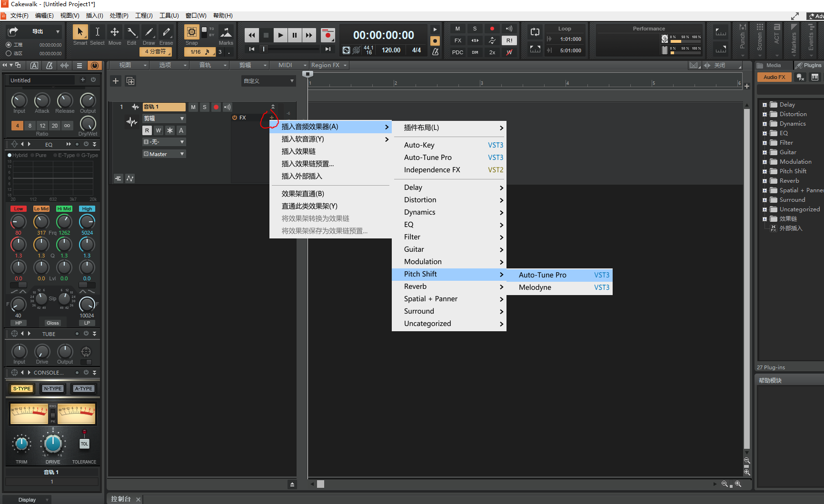This screenshot has width=824, height=504.
Task: Toggle the Snap grid button
Action: click(x=192, y=32)
